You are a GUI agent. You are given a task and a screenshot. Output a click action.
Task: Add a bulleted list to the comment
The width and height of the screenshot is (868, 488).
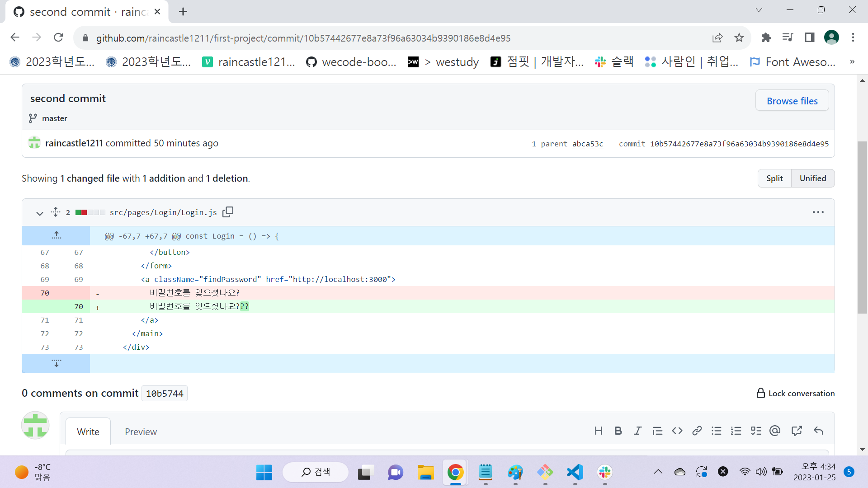point(716,431)
